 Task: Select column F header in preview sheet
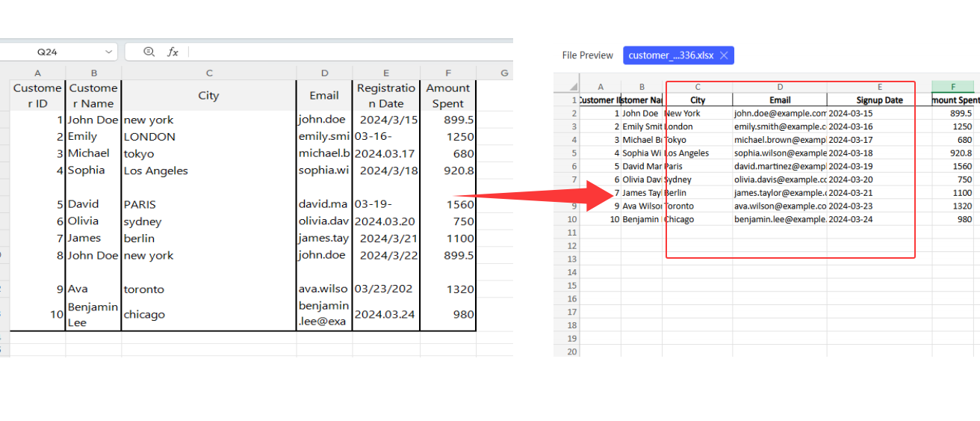point(953,87)
